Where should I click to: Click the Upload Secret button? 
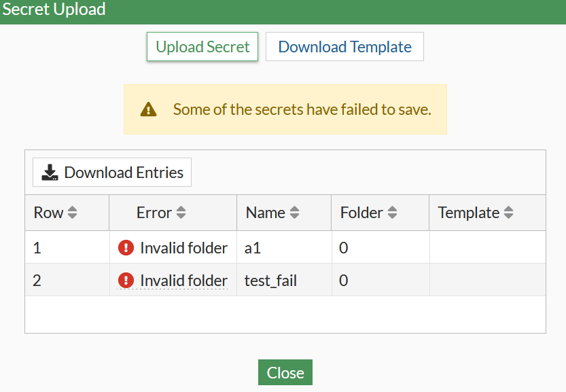pyautogui.click(x=202, y=46)
